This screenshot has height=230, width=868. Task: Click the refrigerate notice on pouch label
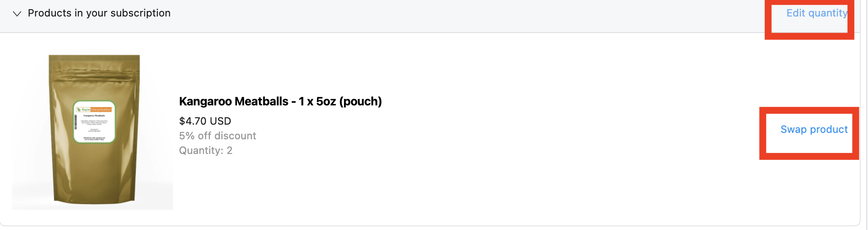(x=94, y=138)
